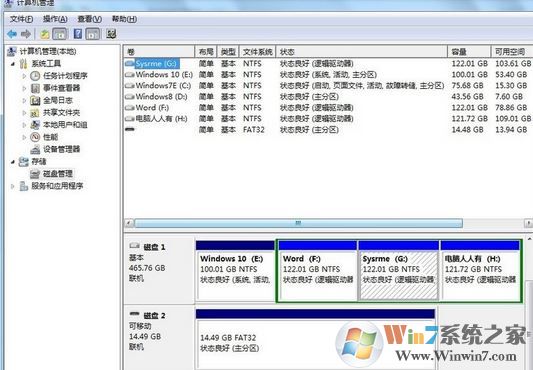Click the 本地用户和组 users icon
Image resolution: width=533 pixels, height=370 pixels.
35,125
